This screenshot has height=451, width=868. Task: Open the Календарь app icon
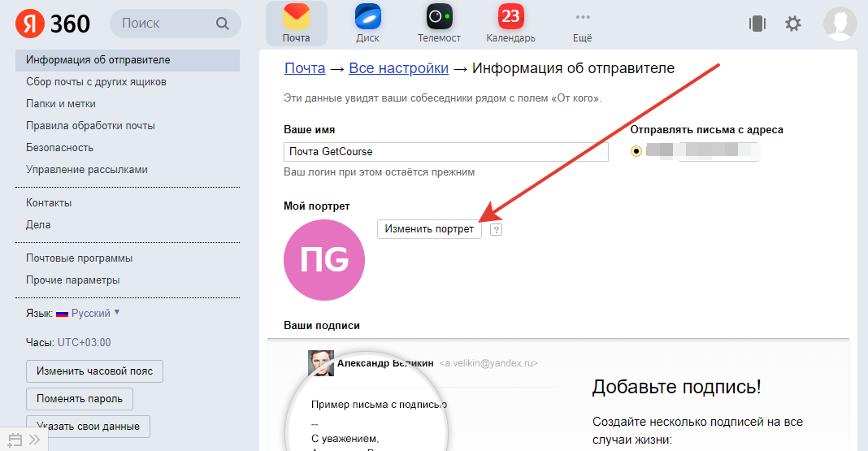click(510, 24)
